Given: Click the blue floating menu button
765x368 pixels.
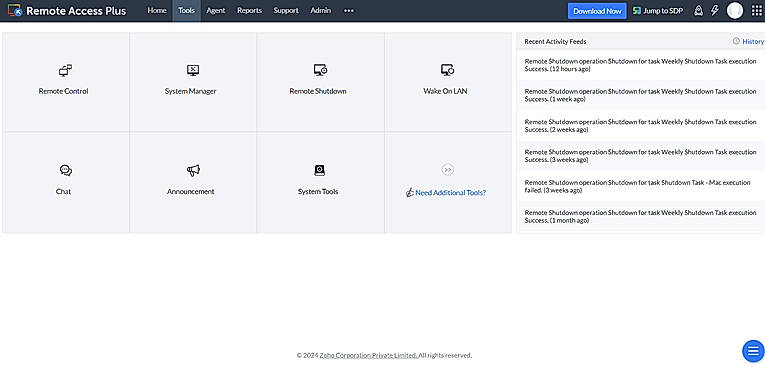Looking at the screenshot, I should pos(753,350).
